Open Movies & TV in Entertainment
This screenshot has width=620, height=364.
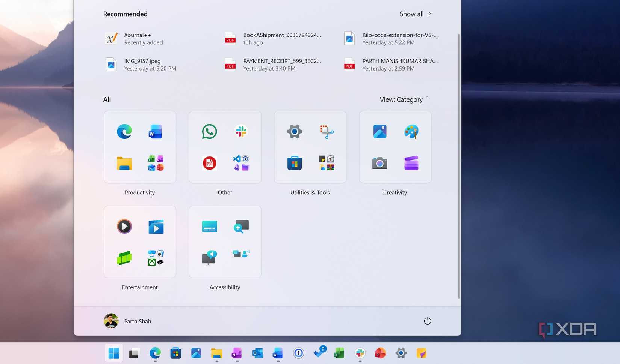(156, 226)
